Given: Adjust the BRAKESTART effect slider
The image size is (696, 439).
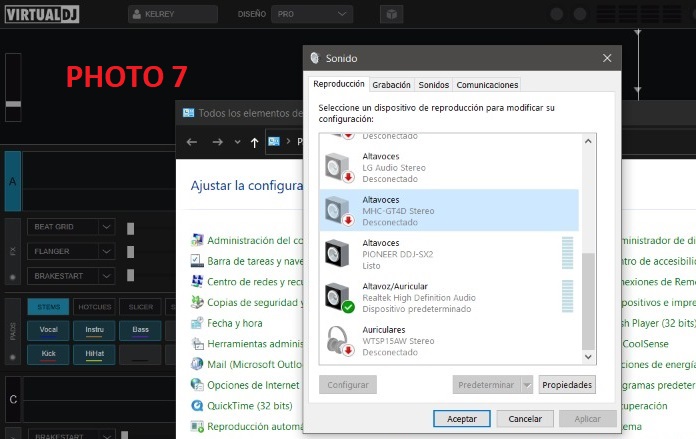Looking at the screenshot, I should [x=130, y=275].
